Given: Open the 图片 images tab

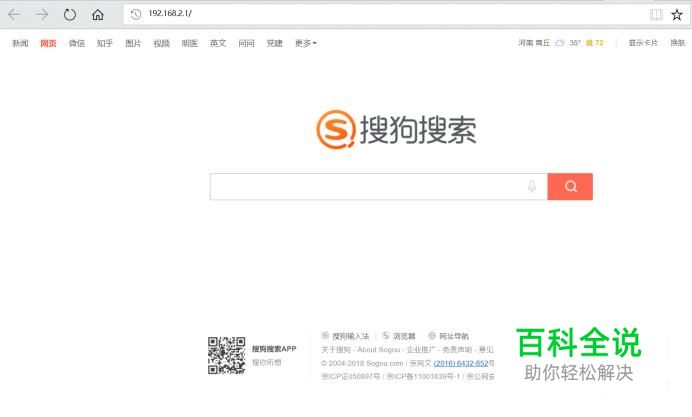Looking at the screenshot, I should click(133, 43).
